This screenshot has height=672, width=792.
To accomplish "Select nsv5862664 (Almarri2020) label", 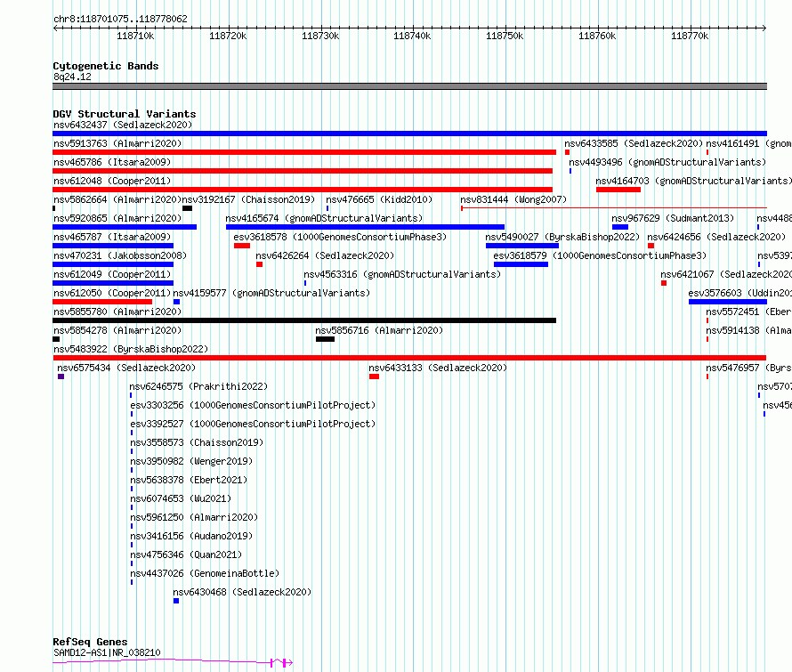I will click(117, 199).
